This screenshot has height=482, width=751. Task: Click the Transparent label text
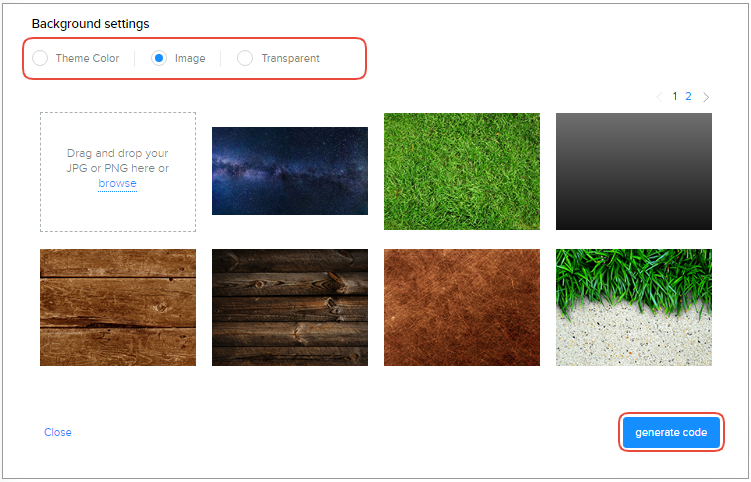290,58
